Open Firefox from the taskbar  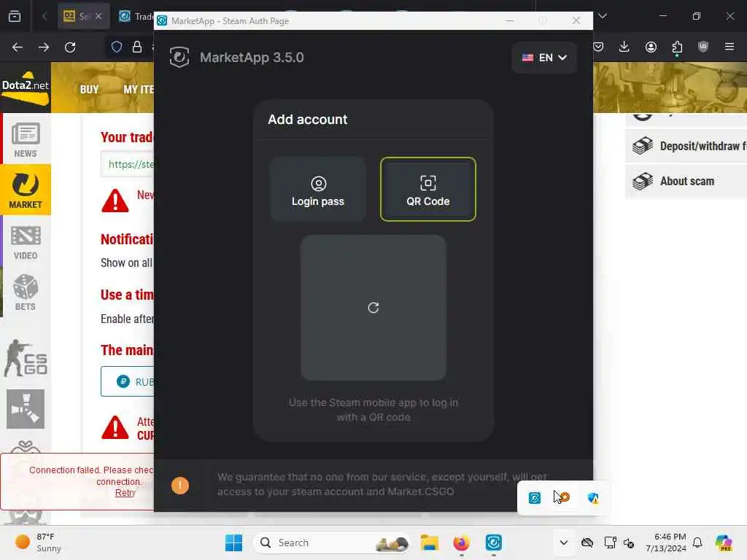tap(461, 542)
